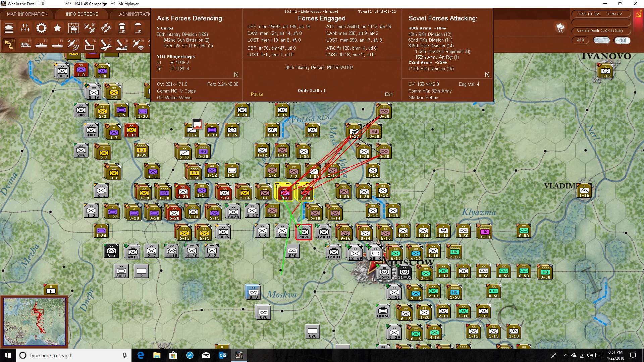The height and width of the screenshot is (362, 644).
Task: Select F6 bomb unit mode
Action: 90,44
